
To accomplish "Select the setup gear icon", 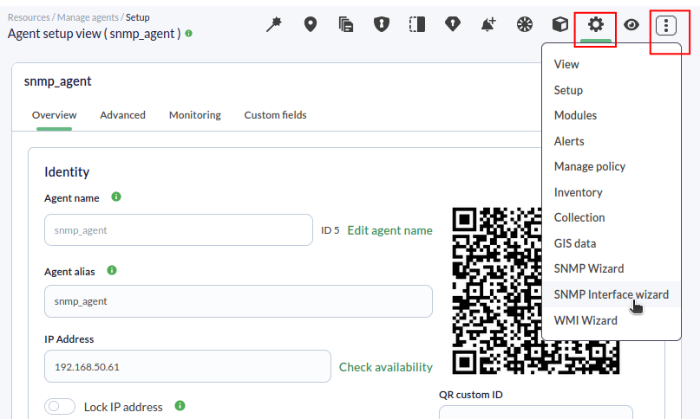I will [x=596, y=25].
